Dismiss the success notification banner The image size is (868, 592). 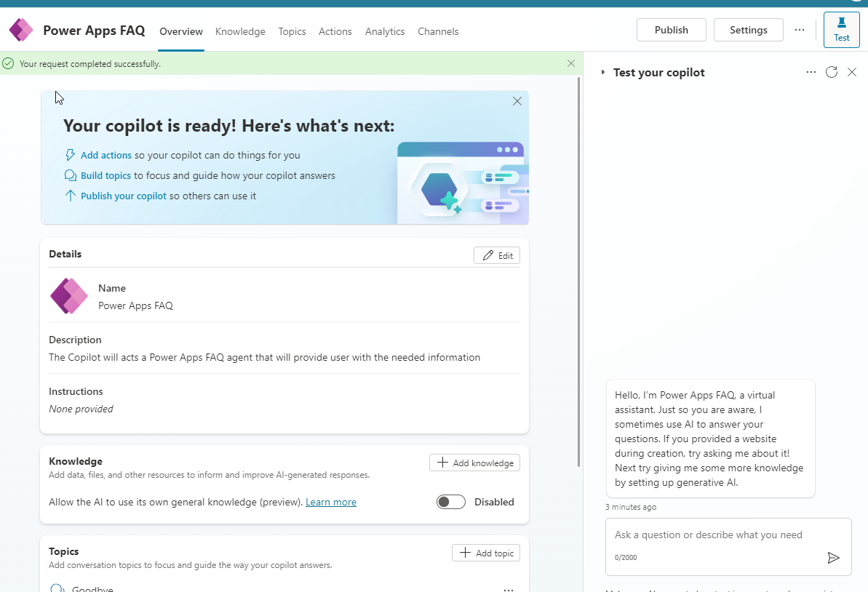pyautogui.click(x=571, y=64)
